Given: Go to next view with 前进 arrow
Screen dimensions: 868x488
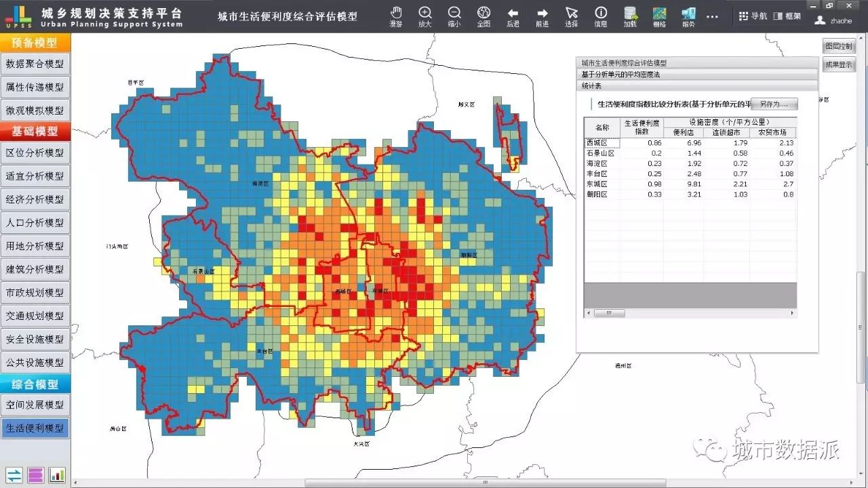Looking at the screenshot, I should [542, 16].
